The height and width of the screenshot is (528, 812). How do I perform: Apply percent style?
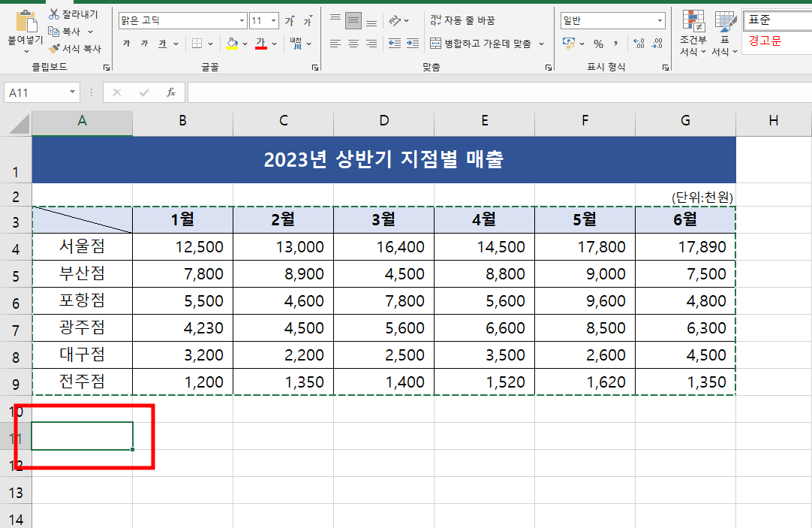(599, 44)
